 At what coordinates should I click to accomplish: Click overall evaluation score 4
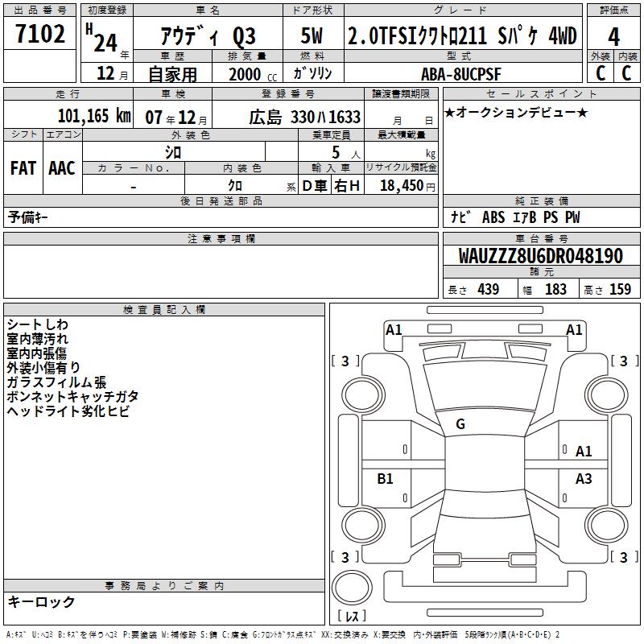pyautogui.click(x=613, y=36)
